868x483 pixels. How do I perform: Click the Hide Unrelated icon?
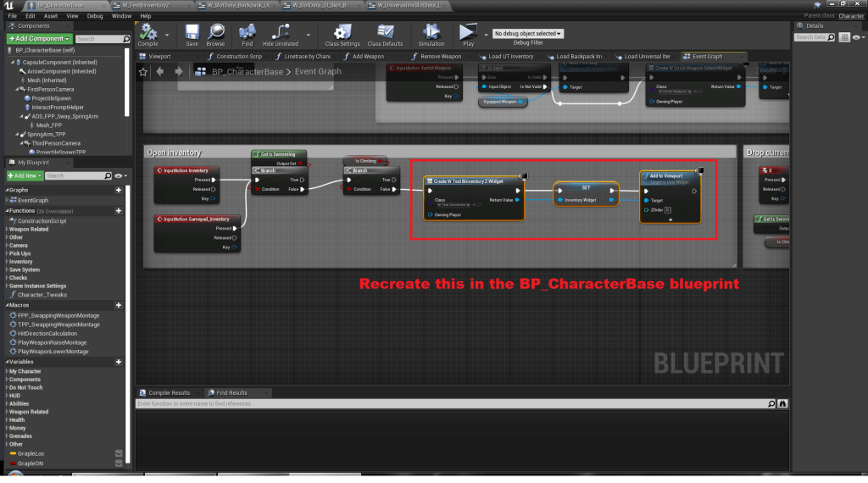click(x=280, y=33)
